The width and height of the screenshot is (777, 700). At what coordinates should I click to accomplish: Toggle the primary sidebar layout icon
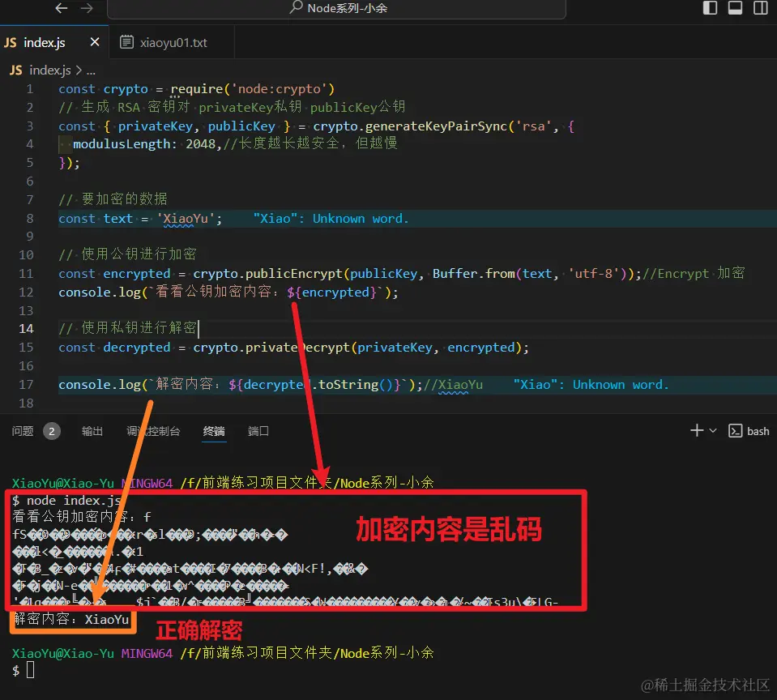tap(710, 8)
